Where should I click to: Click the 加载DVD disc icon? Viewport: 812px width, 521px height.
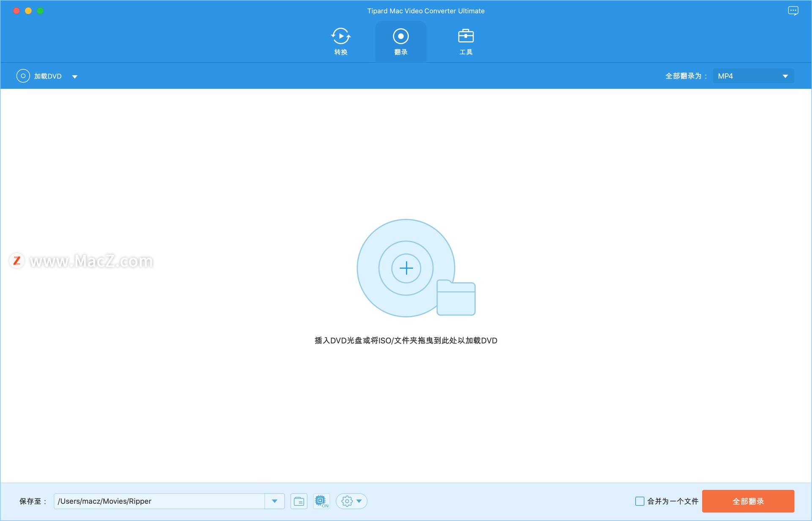coord(23,76)
